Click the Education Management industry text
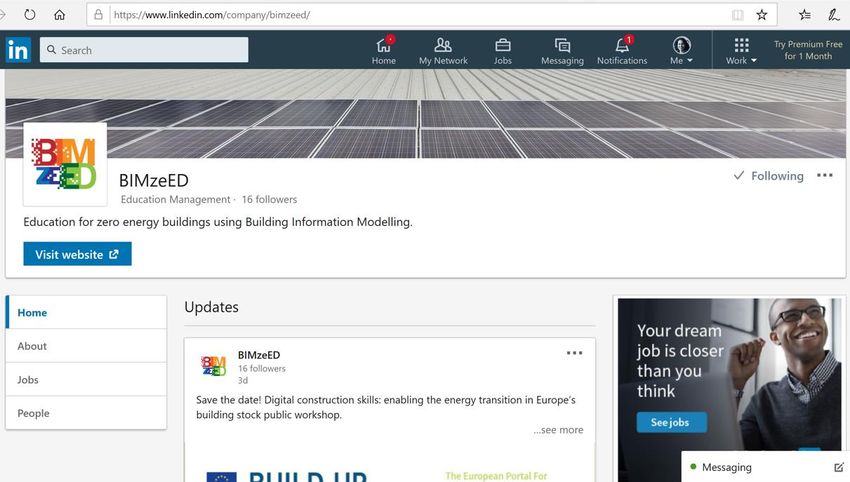 click(x=176, y=200)
